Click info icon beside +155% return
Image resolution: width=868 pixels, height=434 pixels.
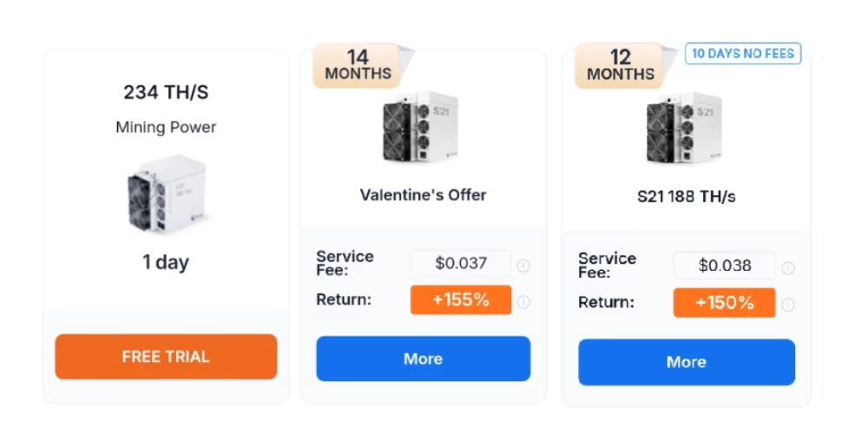[x=523, y=302]
